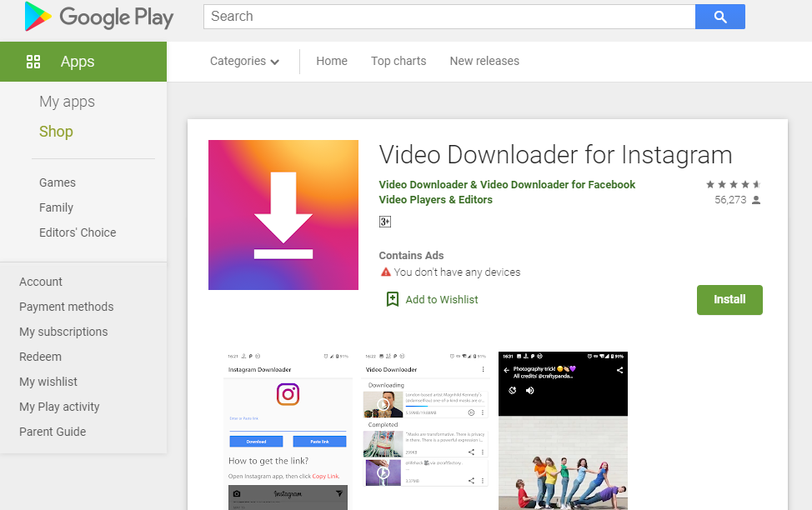The image size is (812, 510).
Task: Click the Google Play logo
Action: coord(99,17)
